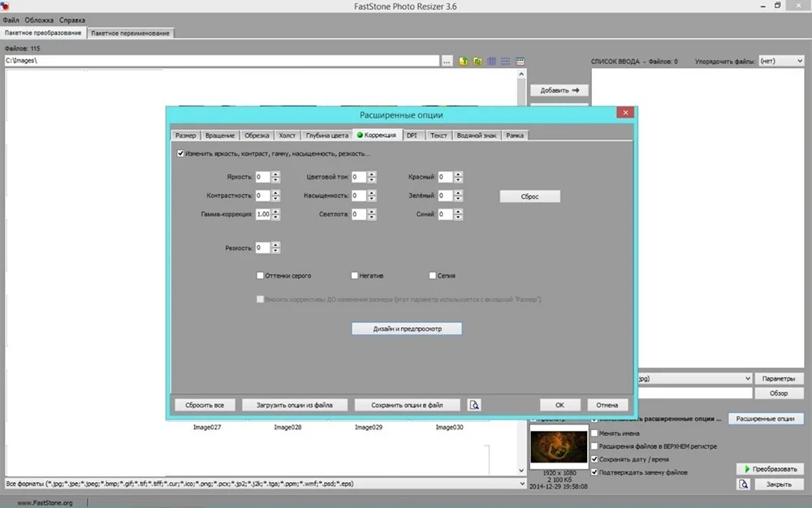The height and width of the screenshot is (508, 812).
Task: Open the Обложка menu
Action: [x=39, y=19]
